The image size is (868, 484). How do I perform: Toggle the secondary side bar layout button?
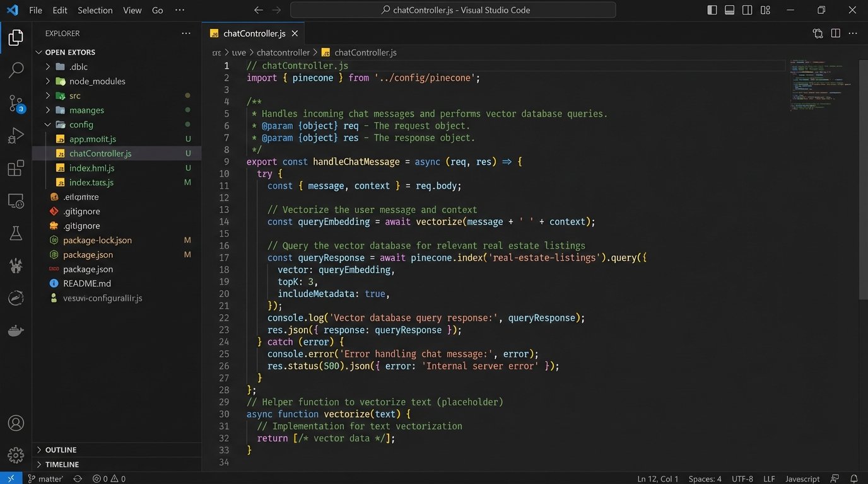(748, 10)
